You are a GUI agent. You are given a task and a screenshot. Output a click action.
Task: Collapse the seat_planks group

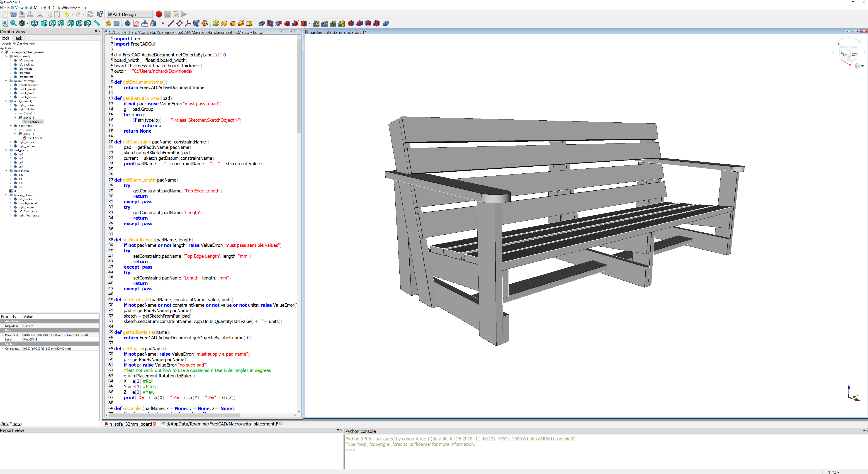(6, 150)
